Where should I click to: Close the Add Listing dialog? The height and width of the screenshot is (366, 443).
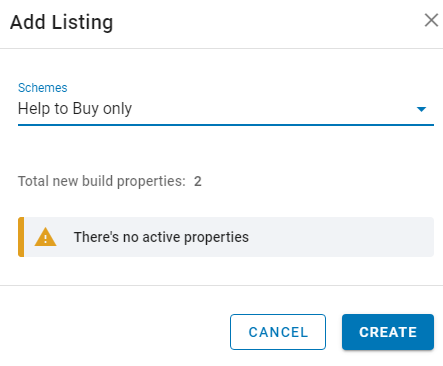pos(431,20)
